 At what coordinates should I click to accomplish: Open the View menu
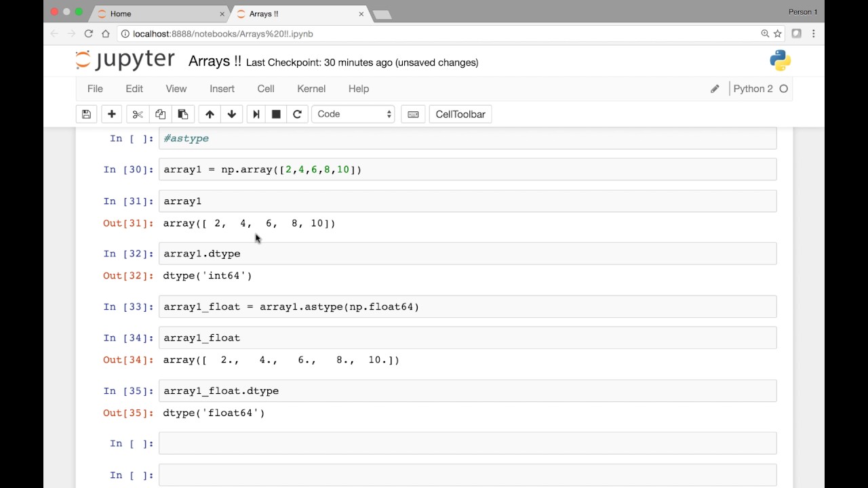[x=176, y=89]
